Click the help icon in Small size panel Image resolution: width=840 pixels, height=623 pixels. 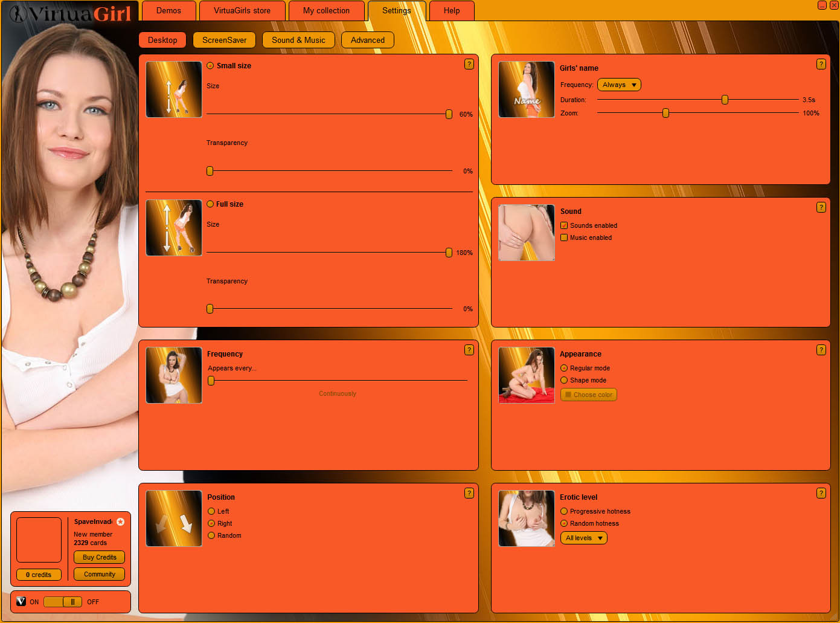pos(469,64)
